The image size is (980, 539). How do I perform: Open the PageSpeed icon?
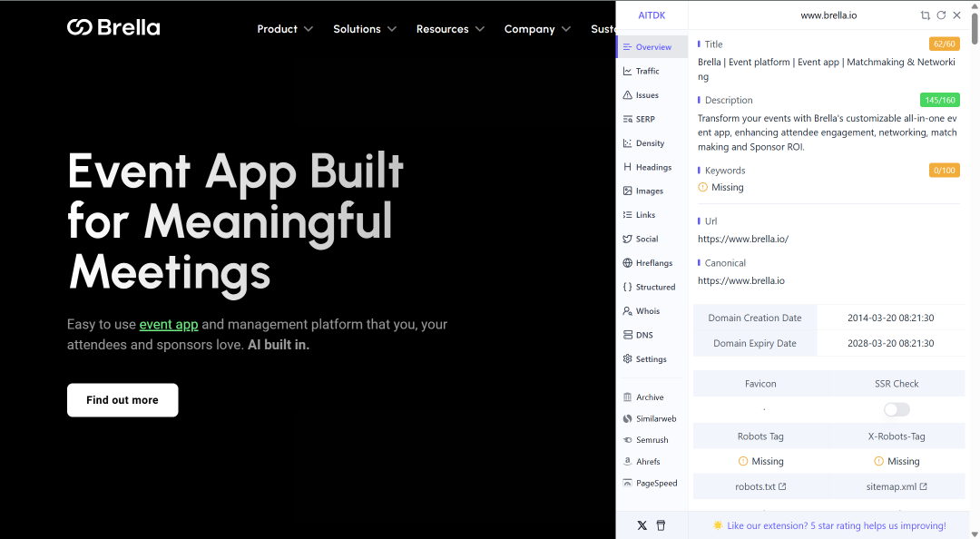click(628, 483)
